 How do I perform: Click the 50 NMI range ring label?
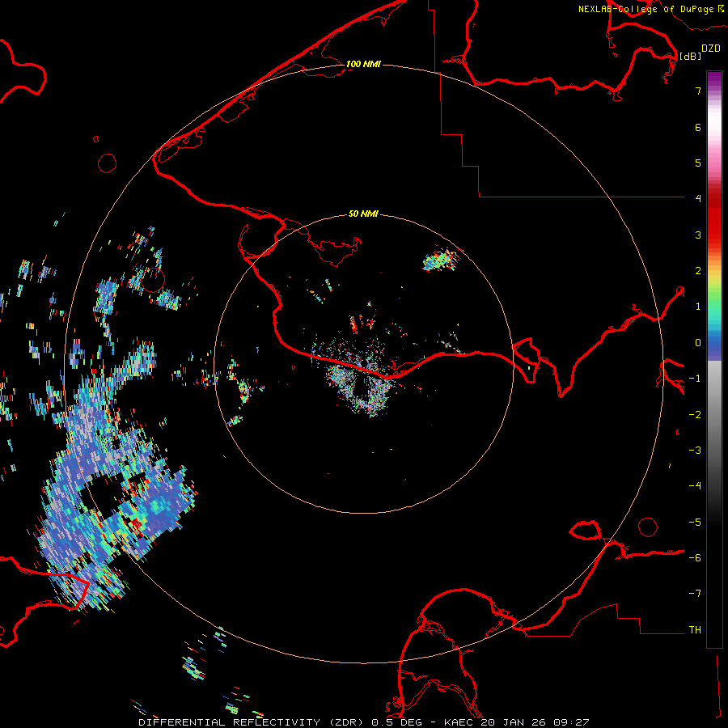(x=363, y=214)
